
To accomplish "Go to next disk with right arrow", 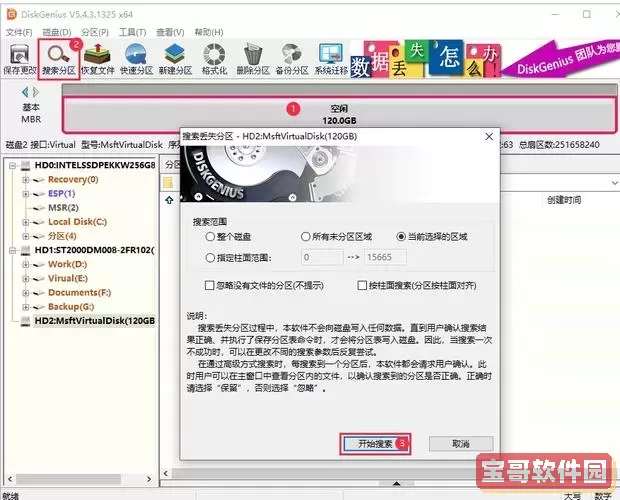I will [36, 92].
